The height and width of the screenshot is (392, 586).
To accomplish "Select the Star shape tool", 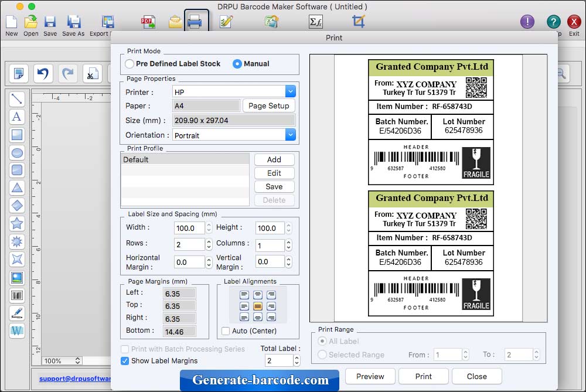I will 17,223.
